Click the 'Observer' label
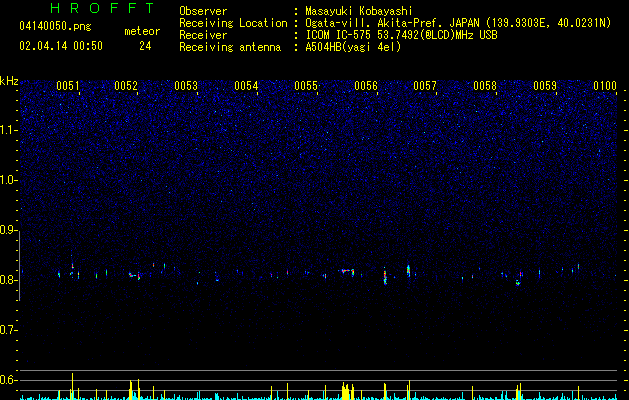The height and width of the screenshot is (400, 629). 203,11
